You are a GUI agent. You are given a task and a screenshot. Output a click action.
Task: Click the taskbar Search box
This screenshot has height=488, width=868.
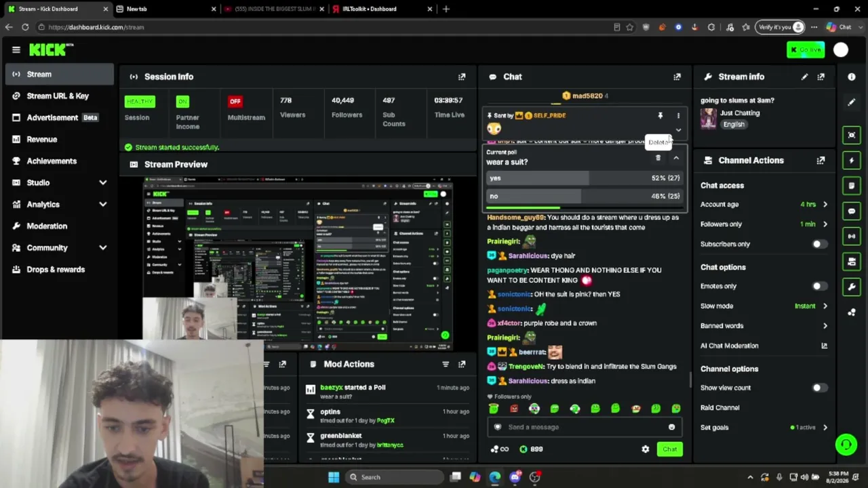coord(395,477)
